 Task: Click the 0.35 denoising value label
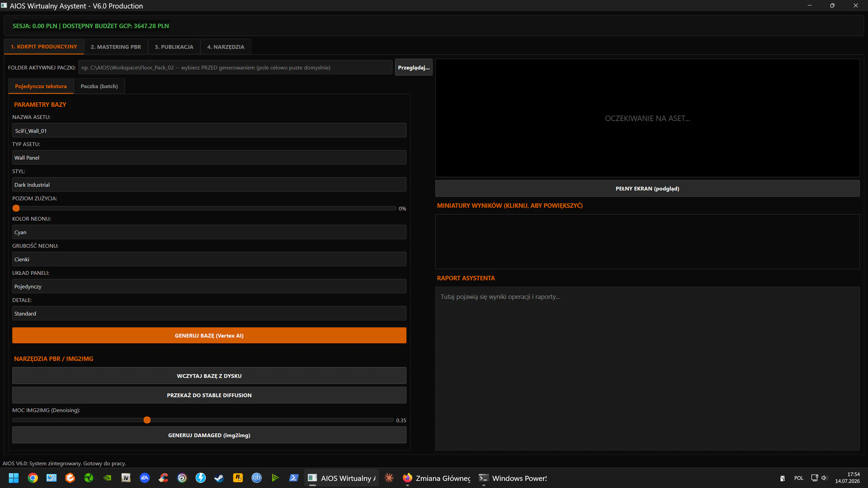tap(401, 420)
